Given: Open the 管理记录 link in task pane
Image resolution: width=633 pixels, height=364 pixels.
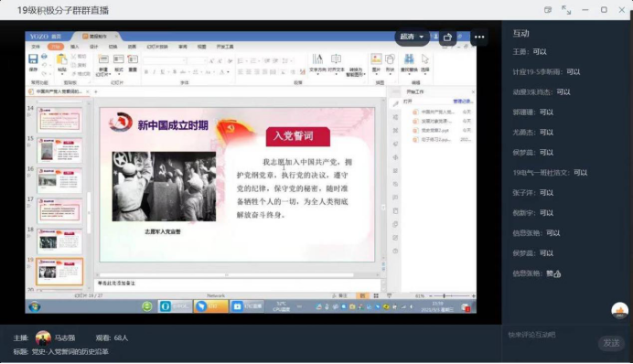Looking at the screenshot, I should tap(462, 102).
